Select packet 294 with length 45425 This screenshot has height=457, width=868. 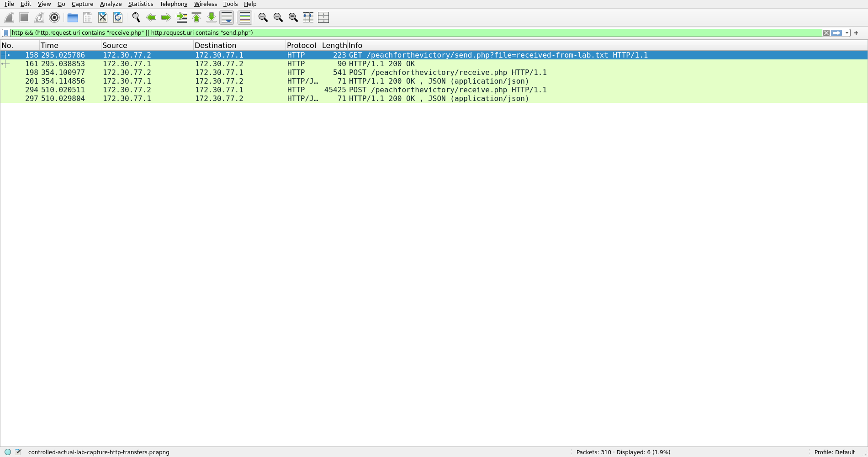tap(434, 90)
